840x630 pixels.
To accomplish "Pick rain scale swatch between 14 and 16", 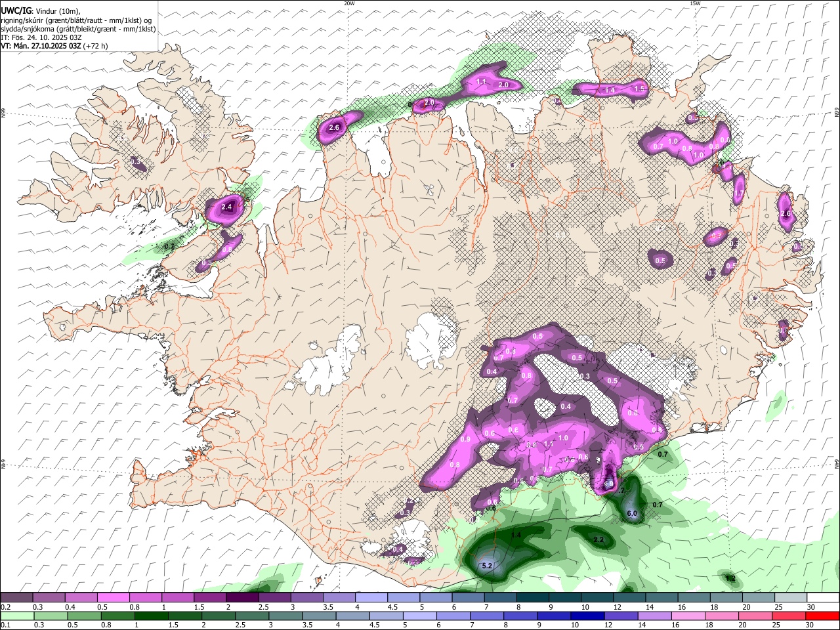I will 655,616.
